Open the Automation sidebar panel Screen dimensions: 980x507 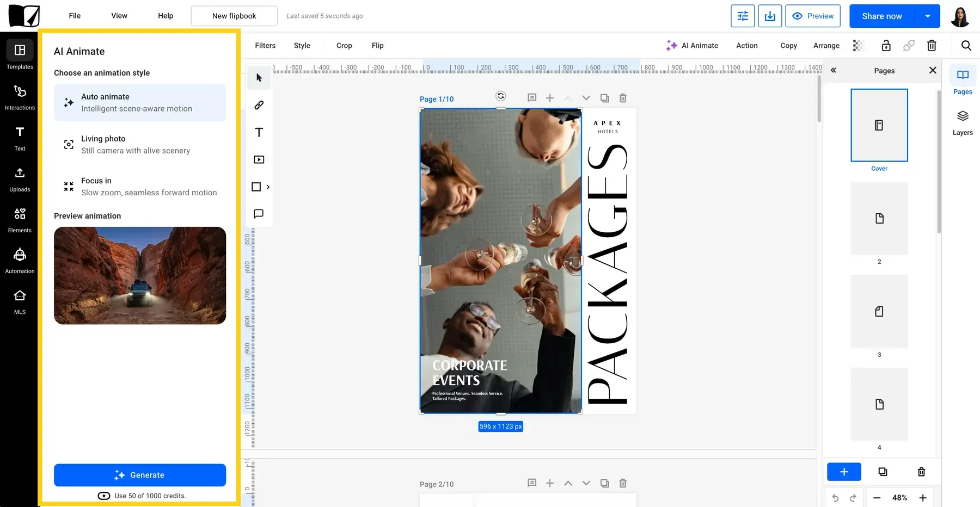(20, 261)
